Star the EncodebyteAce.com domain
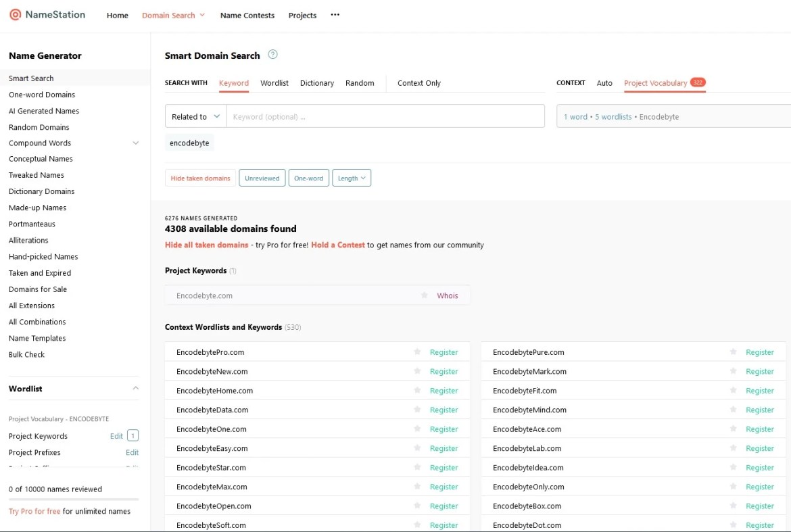 point(733,428)
